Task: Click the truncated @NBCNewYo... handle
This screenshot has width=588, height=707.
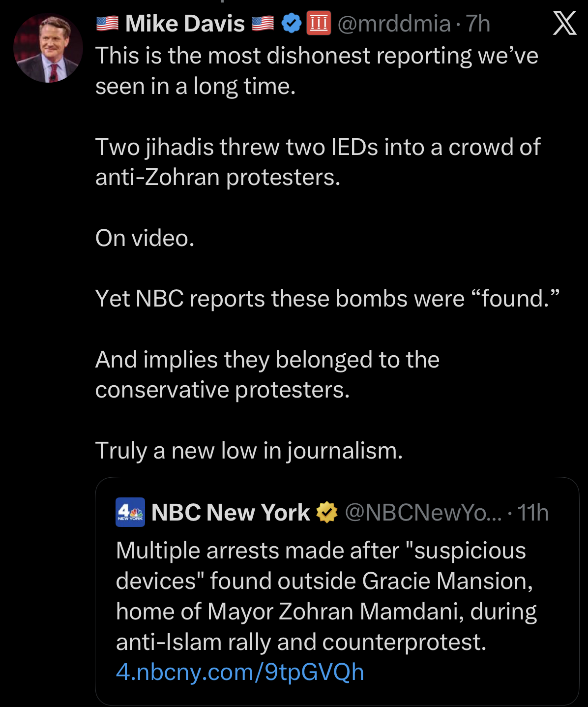Action: 423,512
